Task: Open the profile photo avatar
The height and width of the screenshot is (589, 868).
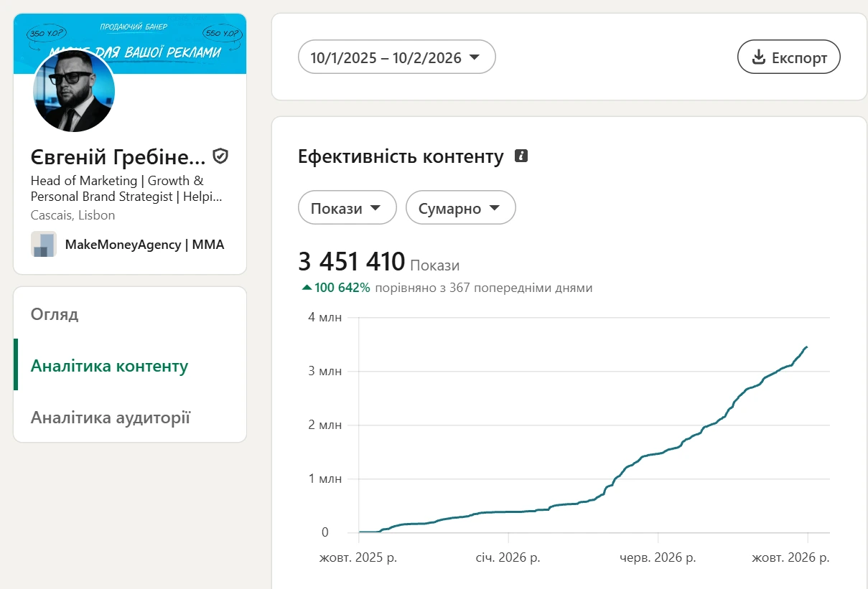Action: tap(74, 91)
